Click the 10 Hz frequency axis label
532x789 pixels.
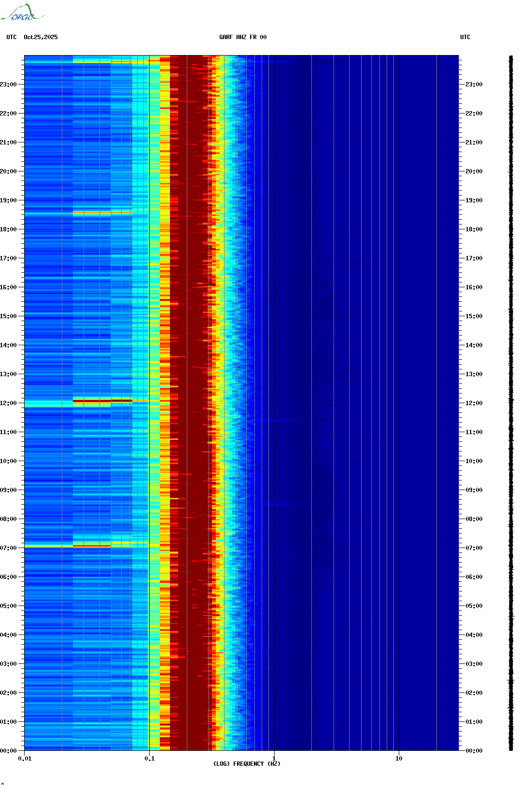pyautogui.click(x=399, y=758)
